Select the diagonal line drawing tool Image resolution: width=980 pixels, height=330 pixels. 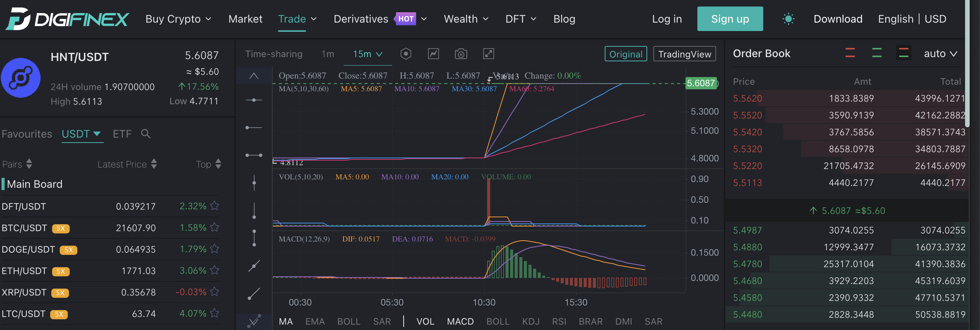tap(254, 266)
